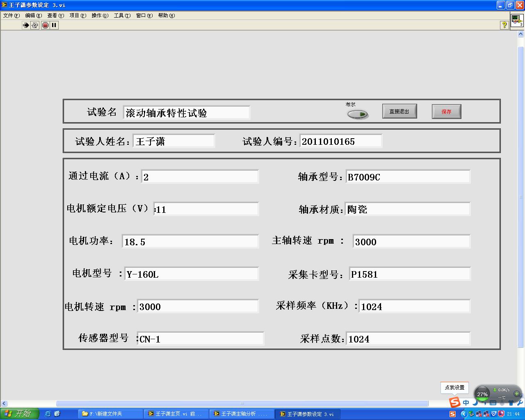Click the 轴承材质 label text
Image resolution: width=525 pixels, height=420 pixels.
click(321, 209)
